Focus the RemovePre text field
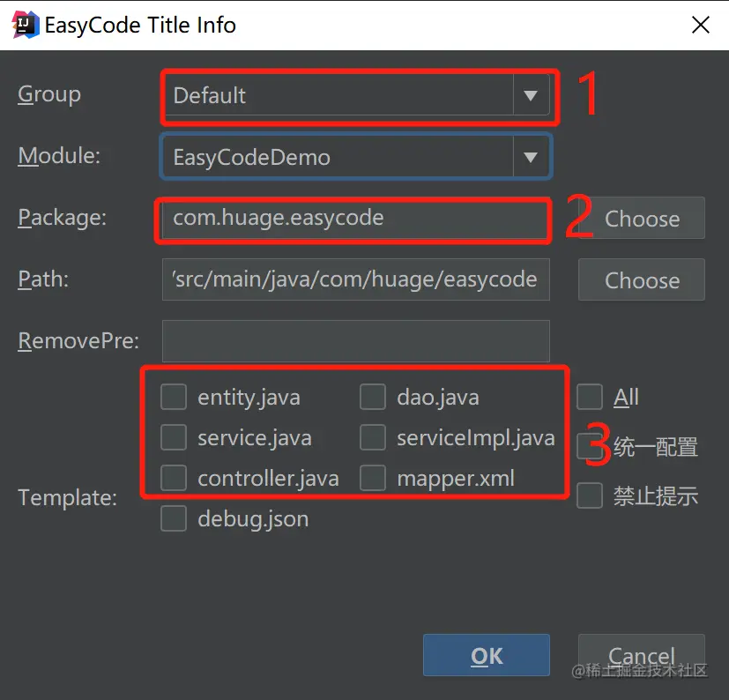729x700 pixels. coord(355,341)
